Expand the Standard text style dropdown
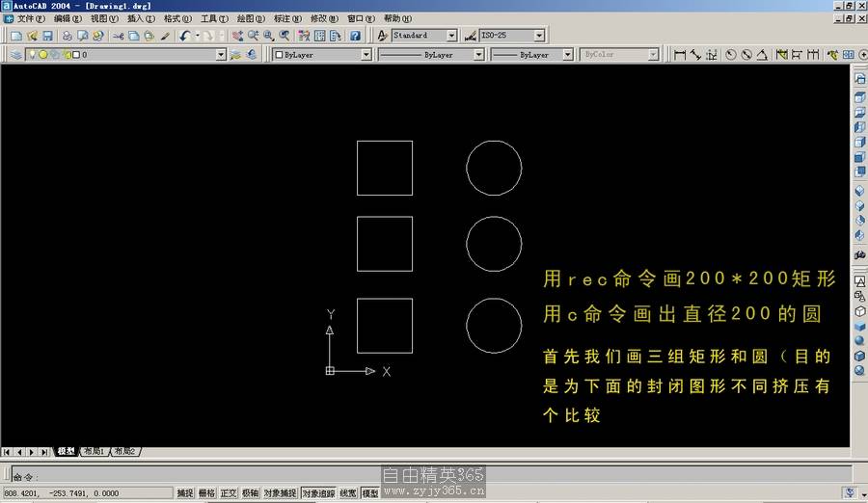The image size is (868, 503). coord(451,36)
